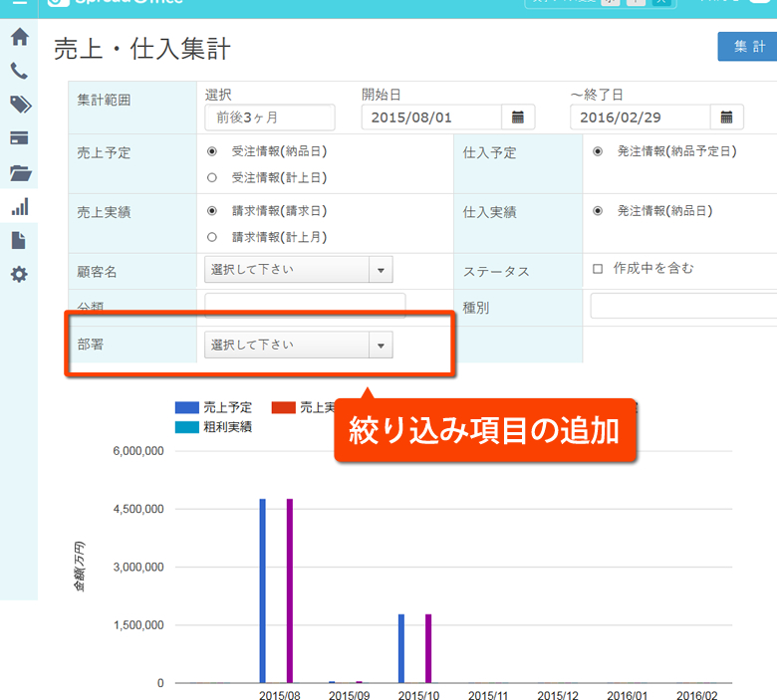
Task: Click the 集計 button
Action: pos(747,47)
